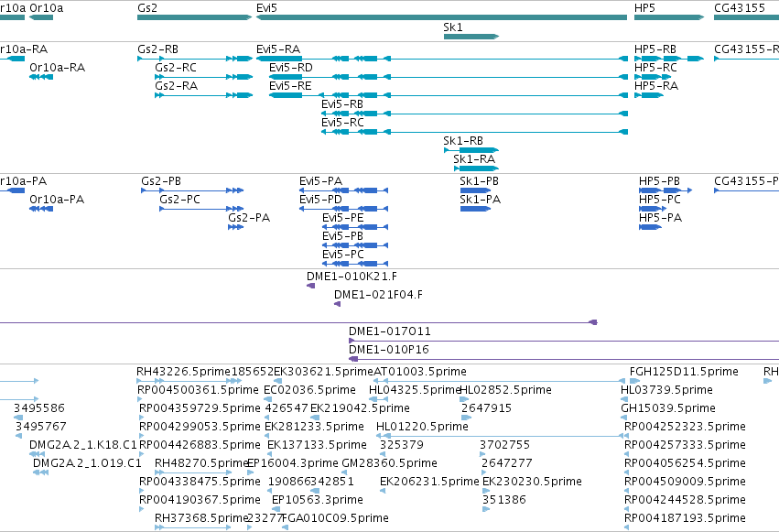The width and height of the screenshot is (779, 532).
Task: Click the Gs2-PC protein label
Action: click(179, 200)
